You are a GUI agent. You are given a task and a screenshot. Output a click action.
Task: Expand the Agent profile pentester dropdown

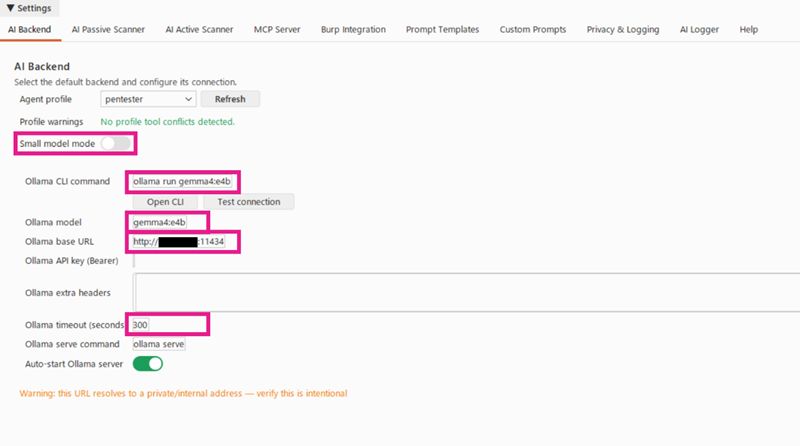point(148,99)
